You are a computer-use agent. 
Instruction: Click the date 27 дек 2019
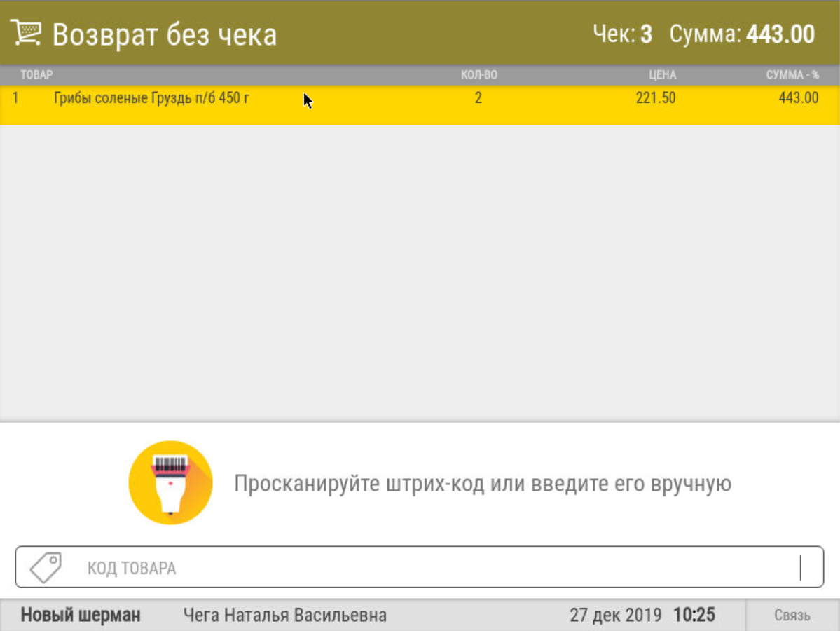pyautogui.click(x=615, y=616)
